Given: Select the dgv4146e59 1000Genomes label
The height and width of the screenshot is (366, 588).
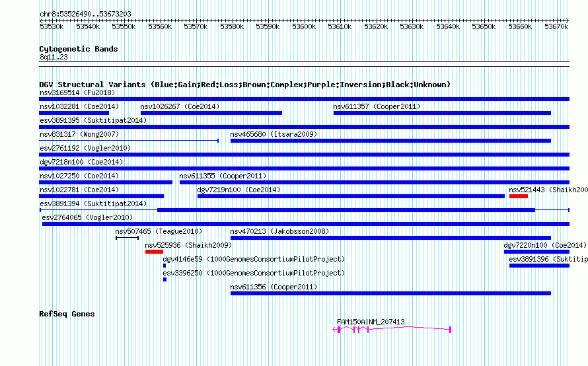Looking at the screenshot, I should [254, 259].
